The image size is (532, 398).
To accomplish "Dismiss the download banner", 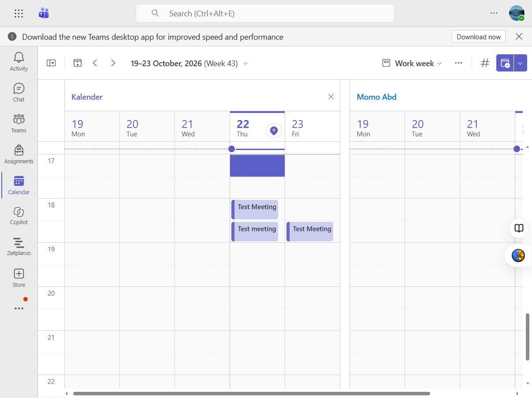I will click(519, 37).
